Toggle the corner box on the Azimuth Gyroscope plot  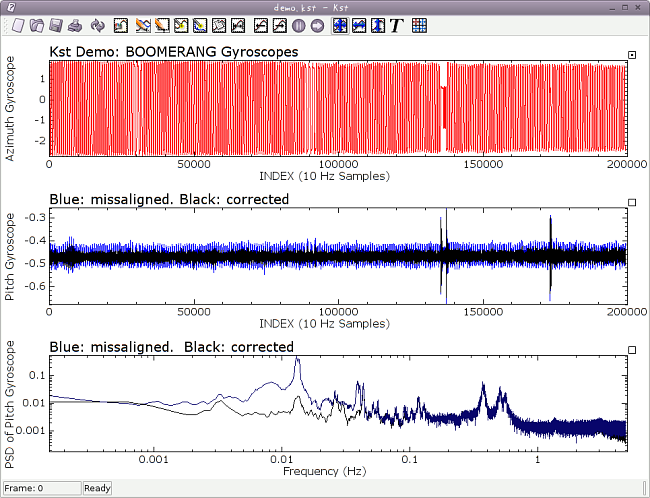click(x=632, y=55)
